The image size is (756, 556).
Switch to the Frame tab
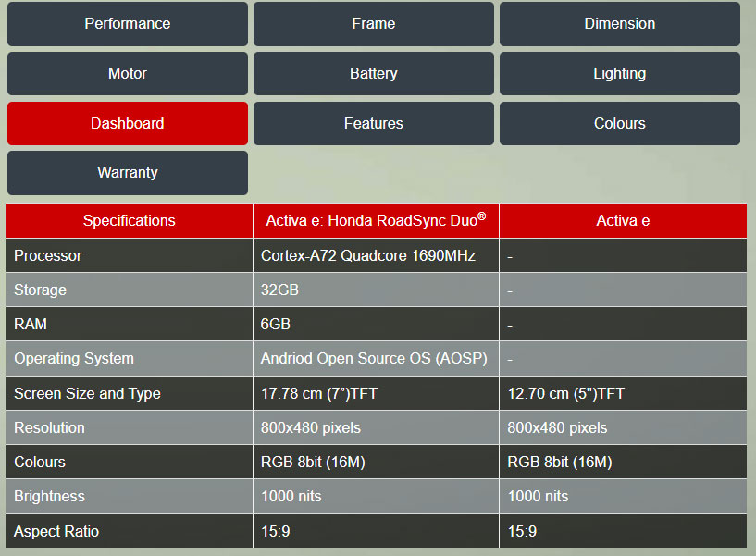[374, 24]
